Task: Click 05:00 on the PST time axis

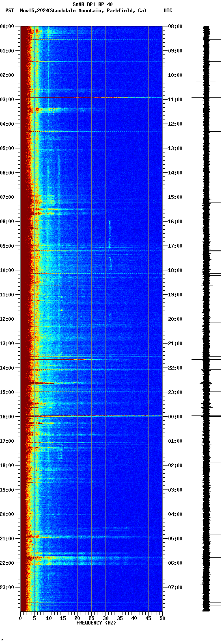Action: click(7, 148)
